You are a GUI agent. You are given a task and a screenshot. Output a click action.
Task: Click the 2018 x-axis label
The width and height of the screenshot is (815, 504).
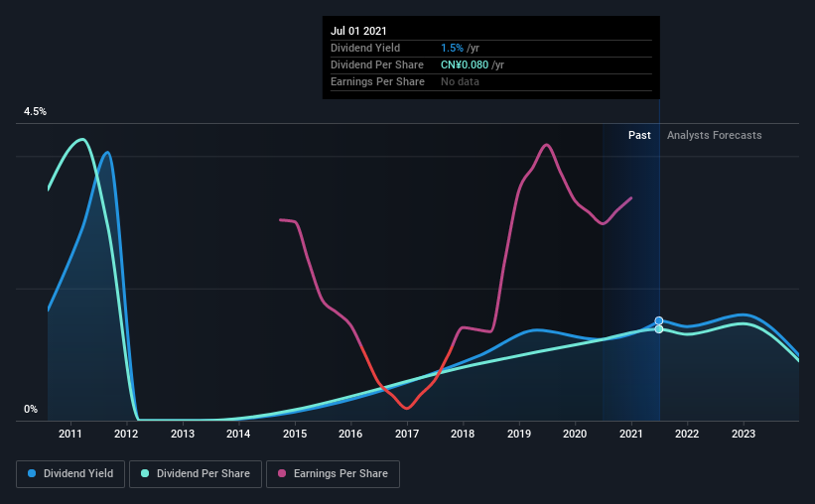(x=463, y=434)
